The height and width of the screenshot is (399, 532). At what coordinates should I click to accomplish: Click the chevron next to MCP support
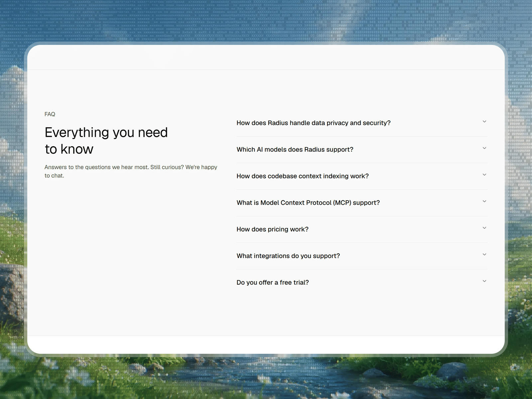(484, 201)
